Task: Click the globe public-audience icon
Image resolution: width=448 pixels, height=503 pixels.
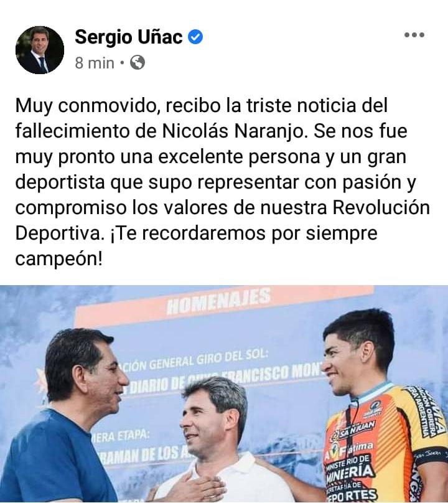Action: [138, 62]
